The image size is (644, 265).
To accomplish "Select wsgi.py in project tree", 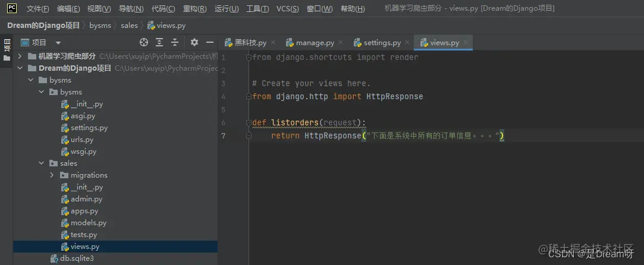I will point(115,152).
